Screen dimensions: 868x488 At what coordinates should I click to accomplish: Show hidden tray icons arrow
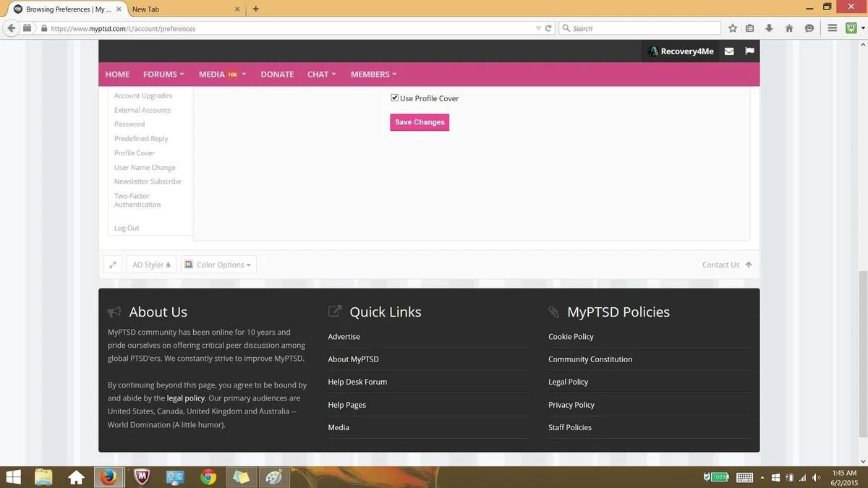tap(762, 478)
